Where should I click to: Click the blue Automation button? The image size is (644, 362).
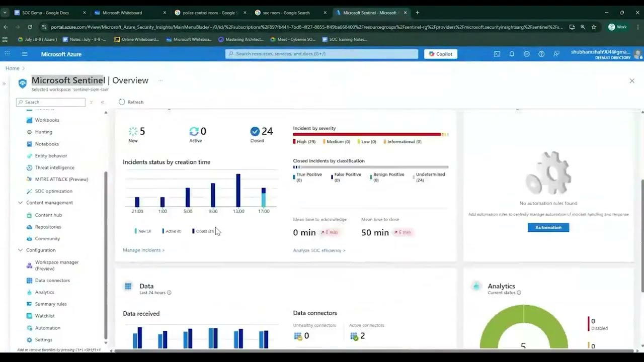548,228
